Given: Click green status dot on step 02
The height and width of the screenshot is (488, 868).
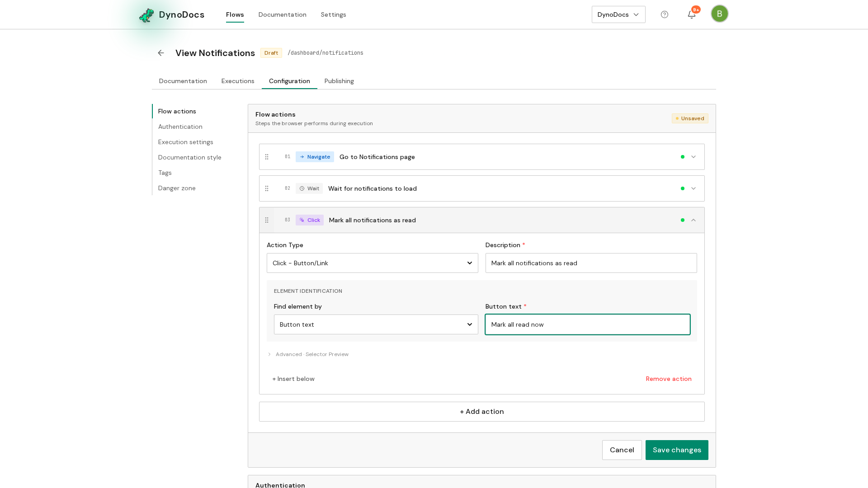Looking at the screenshot, I should point(683,188).
